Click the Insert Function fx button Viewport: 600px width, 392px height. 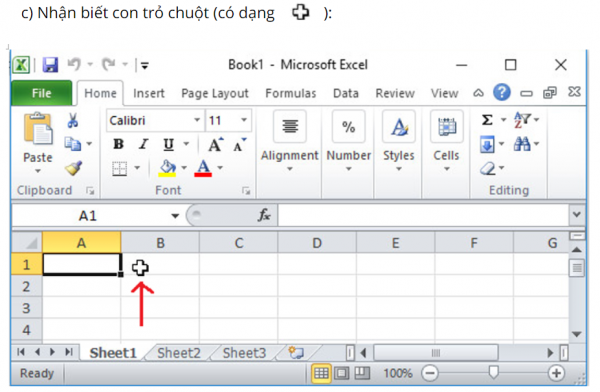pyautogui.click(x=264, y=216)
